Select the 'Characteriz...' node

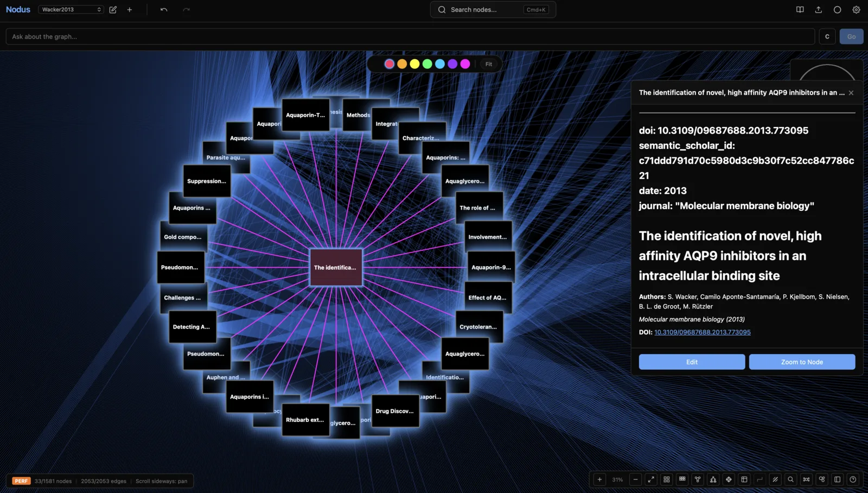tap(423, 138)
